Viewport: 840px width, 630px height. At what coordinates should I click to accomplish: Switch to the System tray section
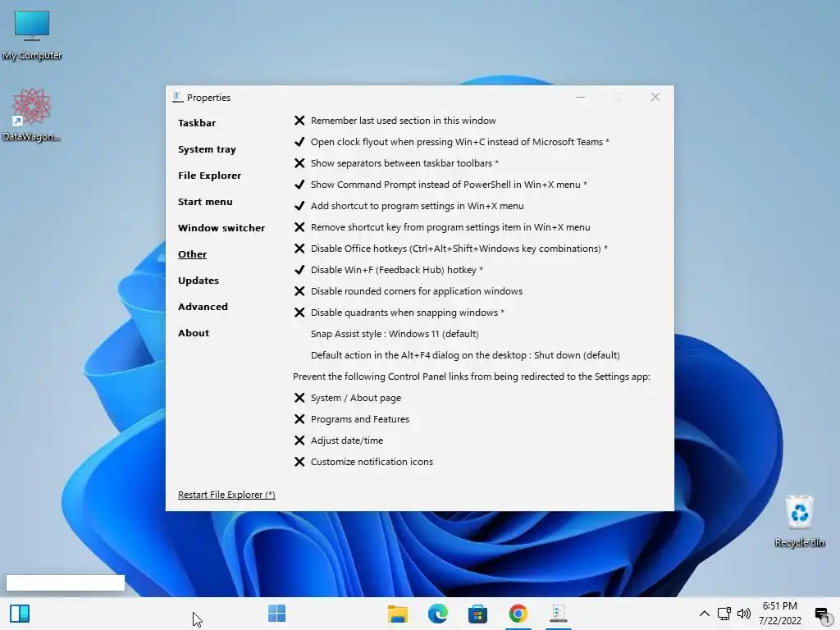[x=207, y=149]
